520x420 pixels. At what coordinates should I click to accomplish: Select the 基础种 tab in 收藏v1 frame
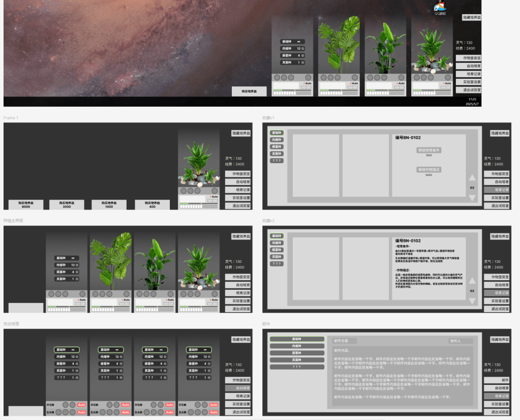click(x=277, y=133)
